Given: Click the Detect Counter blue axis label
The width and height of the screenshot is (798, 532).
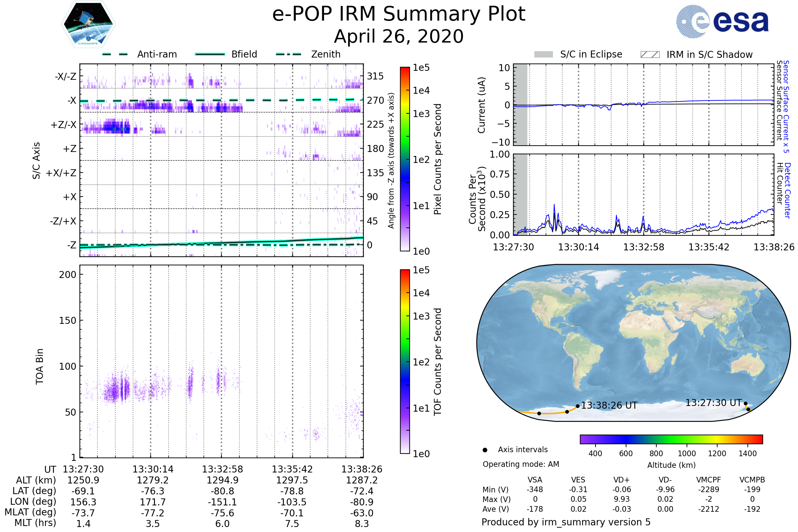Looking at the screenshot, I should coord(787,190).
